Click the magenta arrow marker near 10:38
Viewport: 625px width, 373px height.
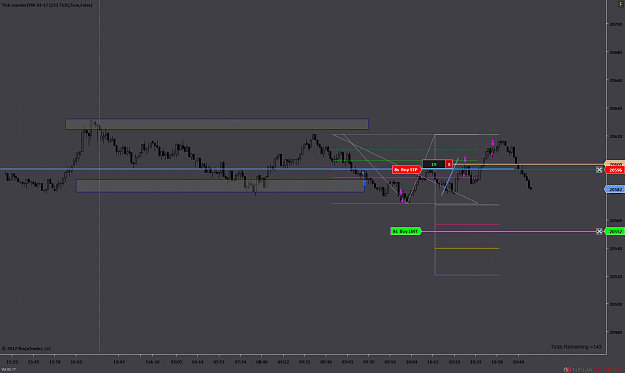point(493,143)
